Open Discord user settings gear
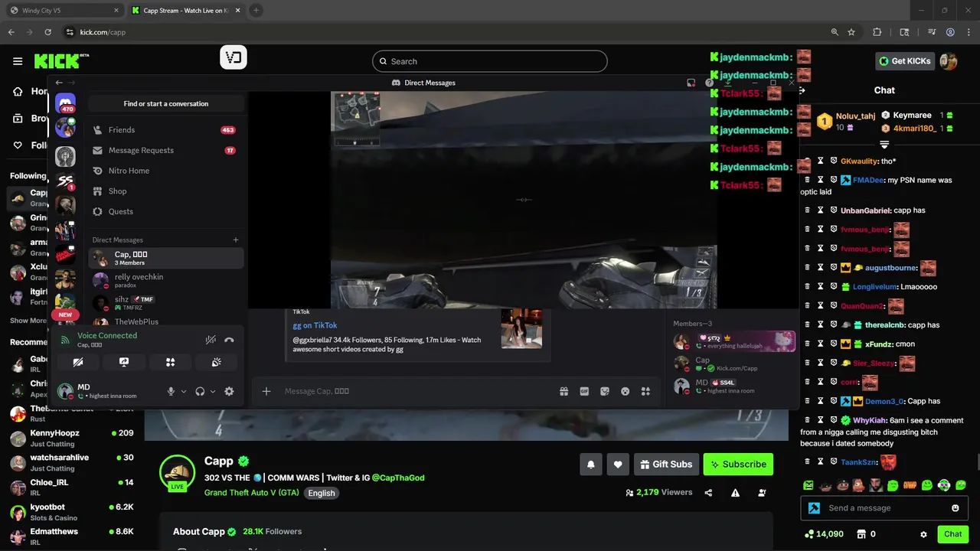The width and height of the screenshot is (980, 551). point(229,391)
